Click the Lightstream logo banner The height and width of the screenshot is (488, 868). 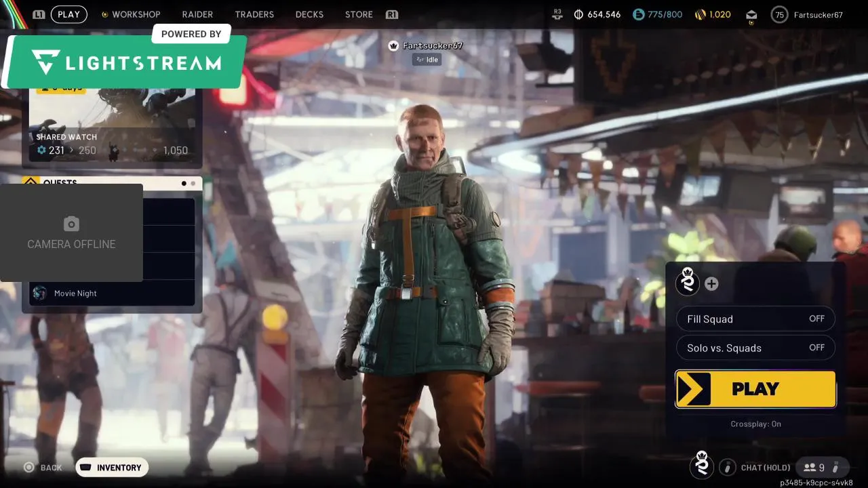[x=126, y=62]
